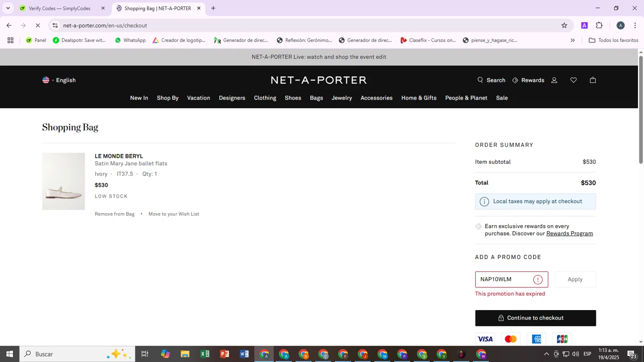Apply the promo code
Viewport: 644px width, 362px height.
click(x=575, y=280)
